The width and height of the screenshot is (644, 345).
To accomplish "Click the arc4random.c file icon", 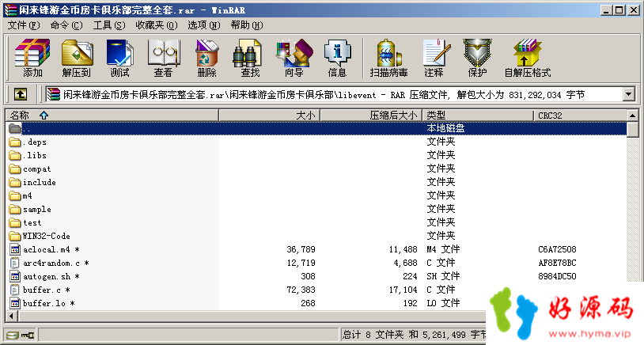I will point(15,263).
